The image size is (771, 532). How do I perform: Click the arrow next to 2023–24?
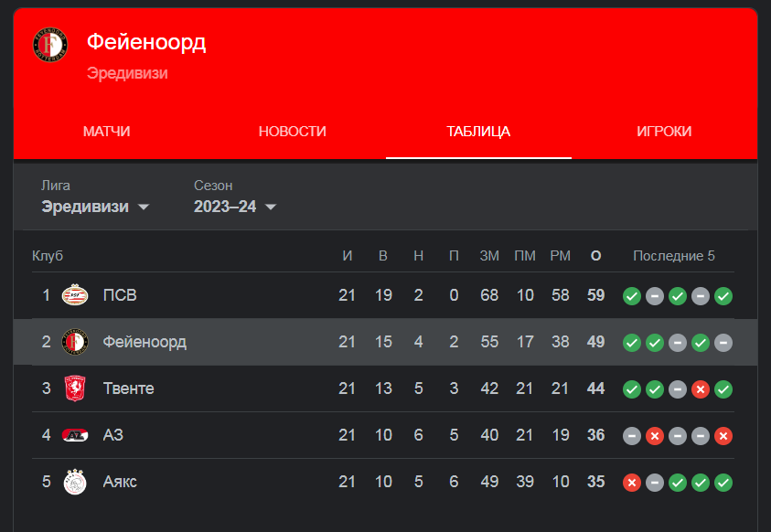(x=271, y=207)
